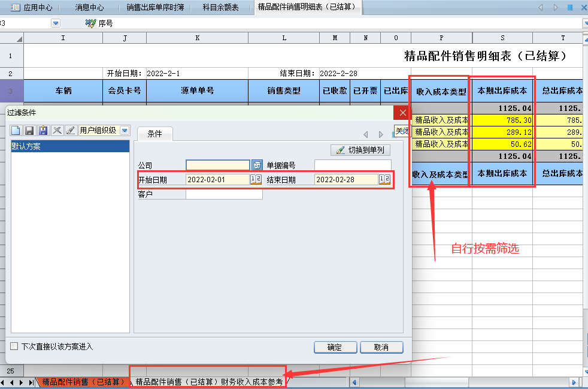This screenshot has width=588, height=389.
Task: Open the tab list menu at top right
Action: [x=570, y=7]
